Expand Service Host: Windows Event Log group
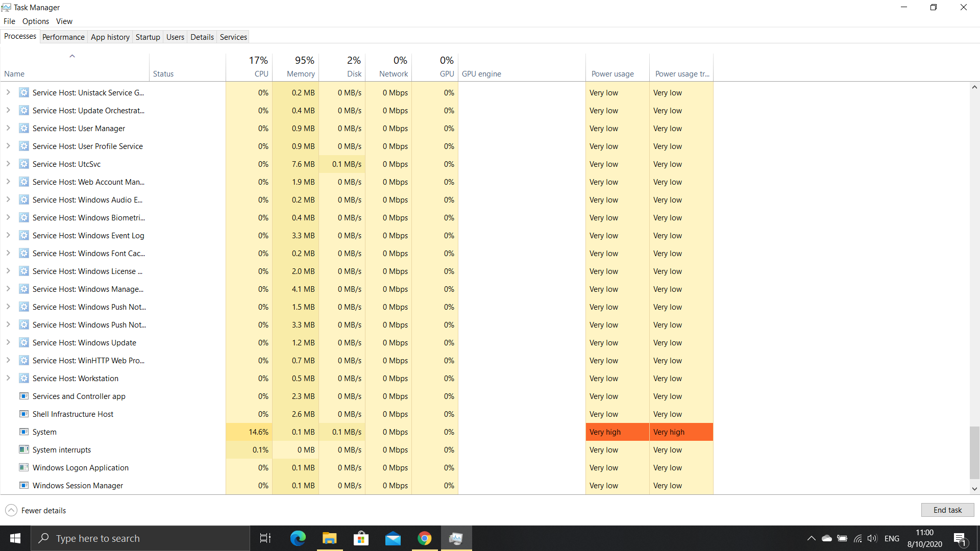Screen dimensions: 980x551 [8, 235]
